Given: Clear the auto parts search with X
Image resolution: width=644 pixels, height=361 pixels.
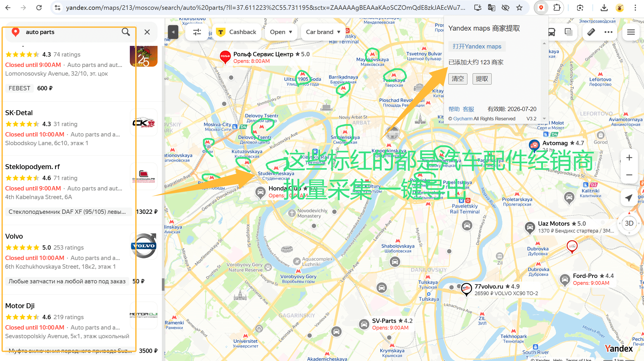Looking at the screenshot, I should coord(147,32).
